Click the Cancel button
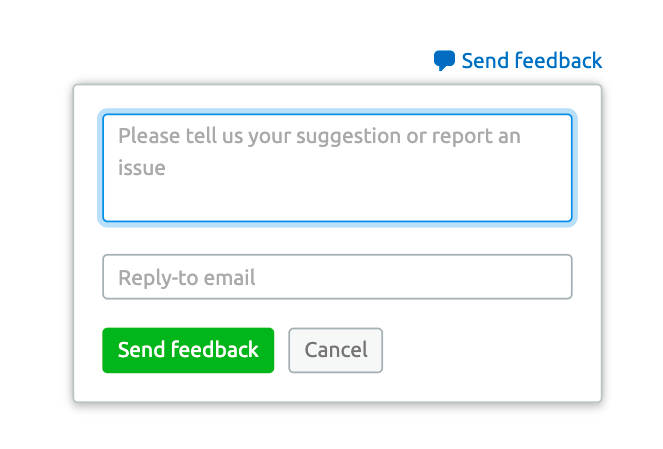 pos(335,350)
